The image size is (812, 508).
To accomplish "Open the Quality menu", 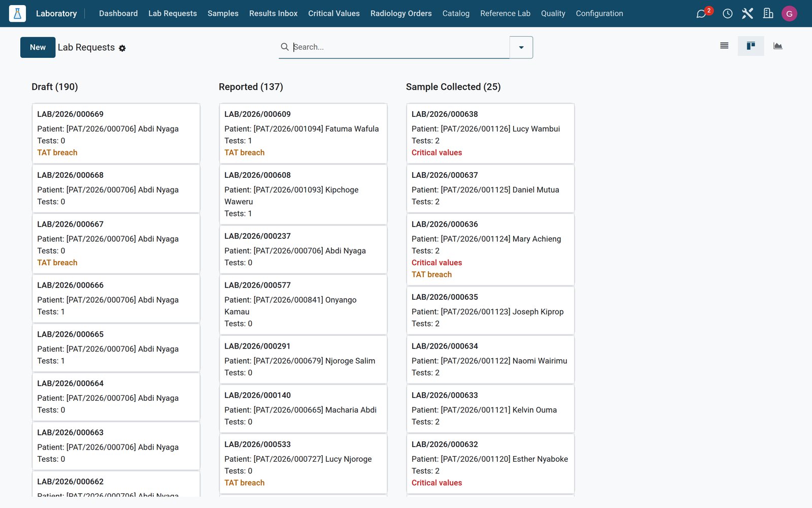I will click(x=553, y=14).
